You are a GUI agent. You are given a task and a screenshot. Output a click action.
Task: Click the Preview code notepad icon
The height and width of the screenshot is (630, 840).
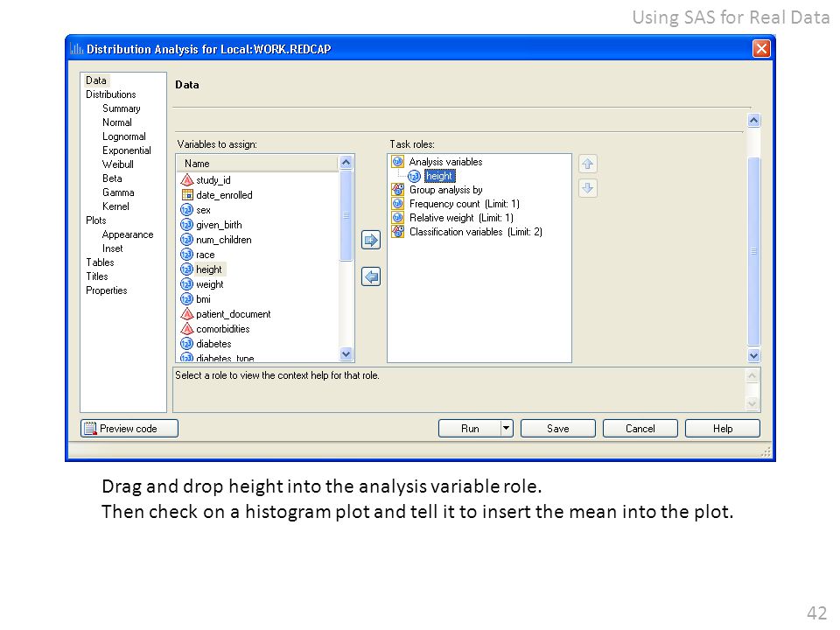click(x=90, y=429)
